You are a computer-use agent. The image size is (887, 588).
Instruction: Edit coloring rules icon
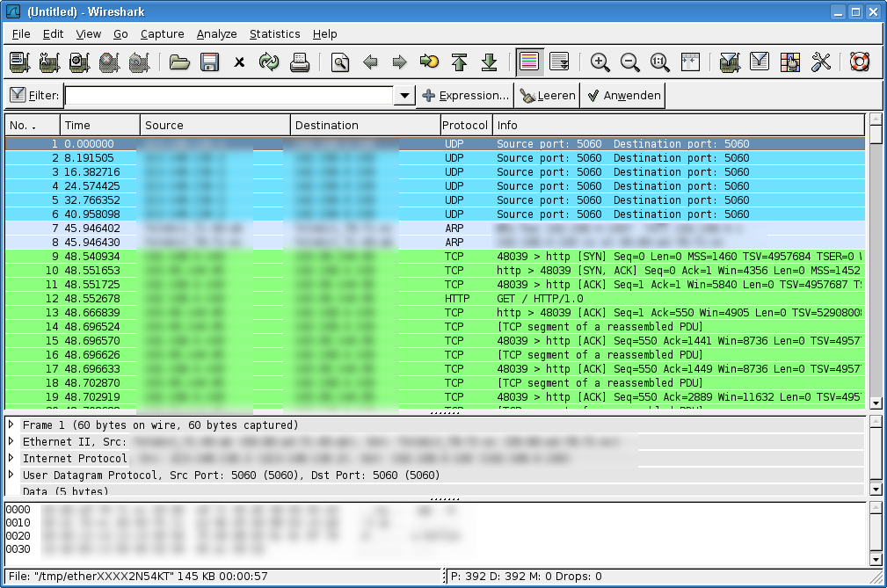789,62
